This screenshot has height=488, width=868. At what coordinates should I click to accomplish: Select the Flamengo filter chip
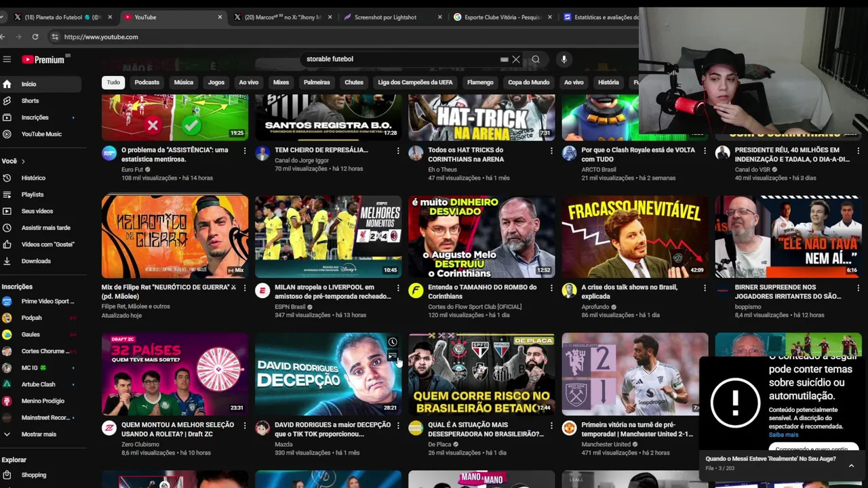pyautogui.click(x=480, y=83)
